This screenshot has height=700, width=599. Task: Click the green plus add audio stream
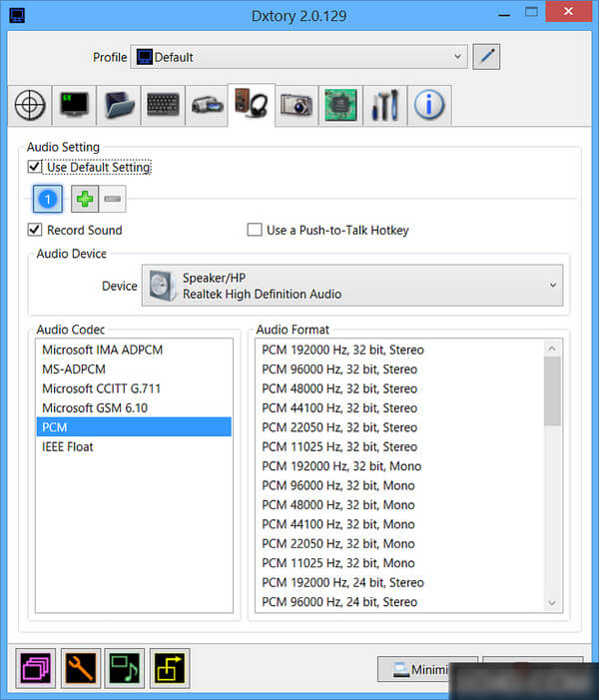(x=85, y=199)
